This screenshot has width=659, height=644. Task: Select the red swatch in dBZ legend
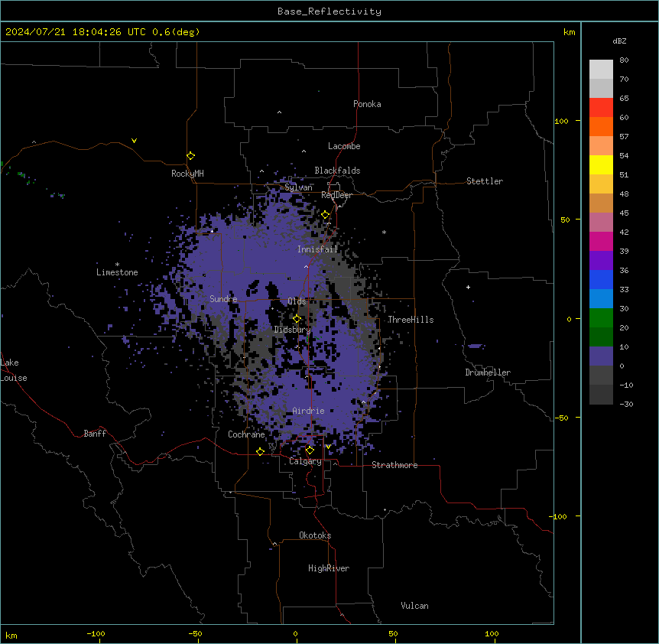[x=601, y=107]
